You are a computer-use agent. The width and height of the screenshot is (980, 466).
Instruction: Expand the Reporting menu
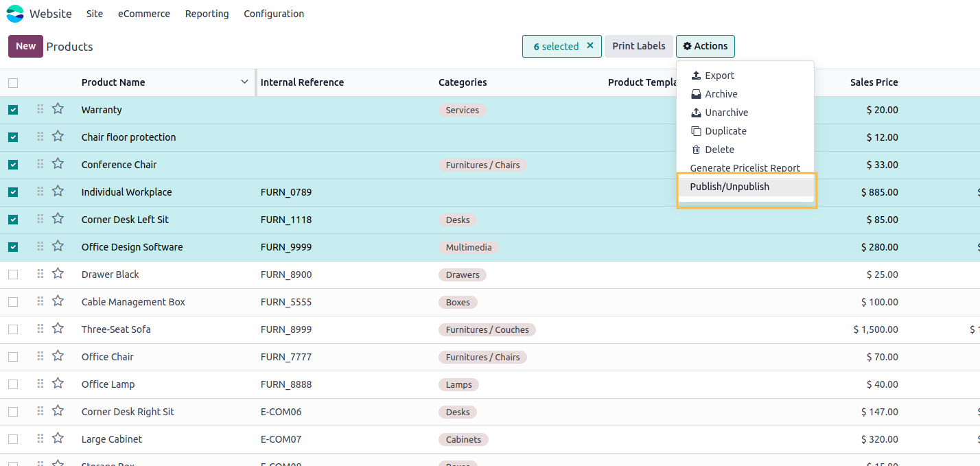[x=207, y=14]
